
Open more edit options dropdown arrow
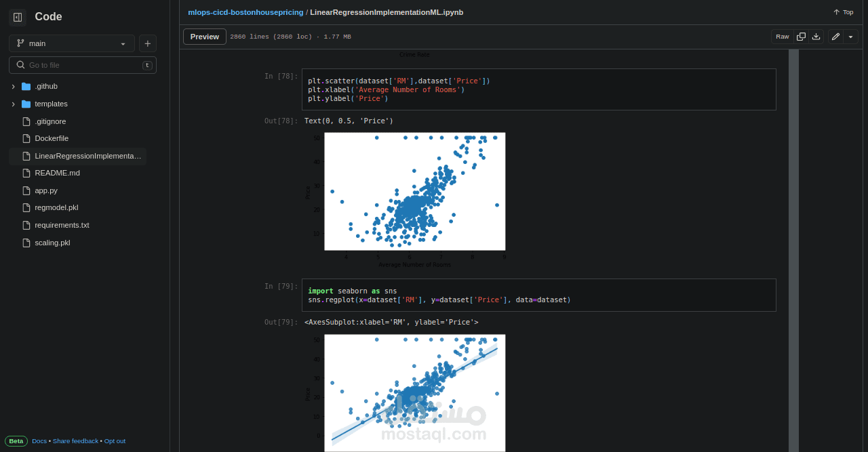pyautogui.click(x=850, y=37)
